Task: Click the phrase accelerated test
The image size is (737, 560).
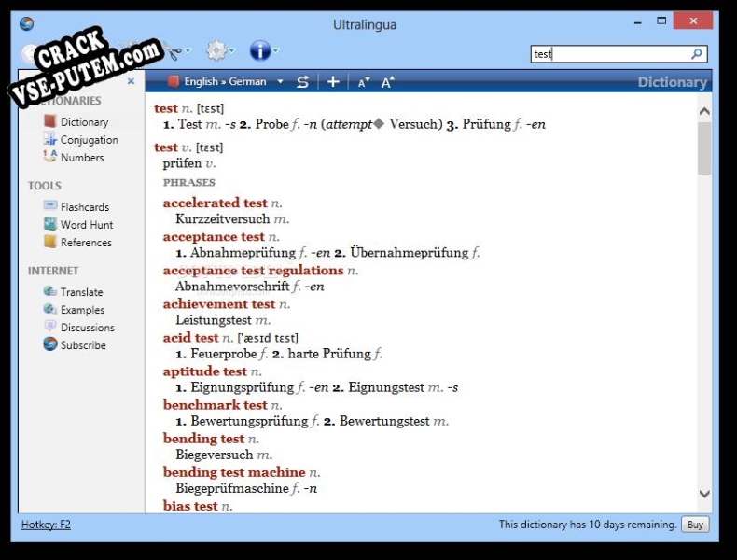Action: pyautogui.click(x=215, y=203)
